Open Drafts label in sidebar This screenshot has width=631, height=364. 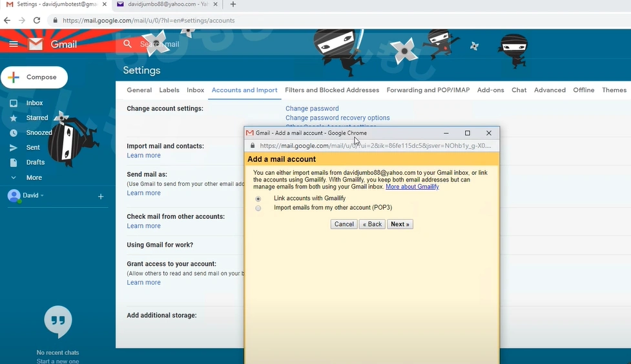point(36,163)
